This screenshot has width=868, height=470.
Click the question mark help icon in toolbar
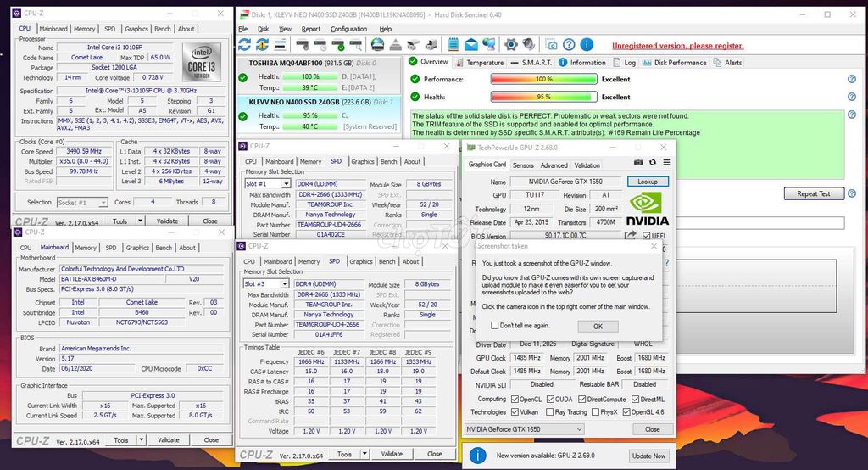[x=569, y=44]
